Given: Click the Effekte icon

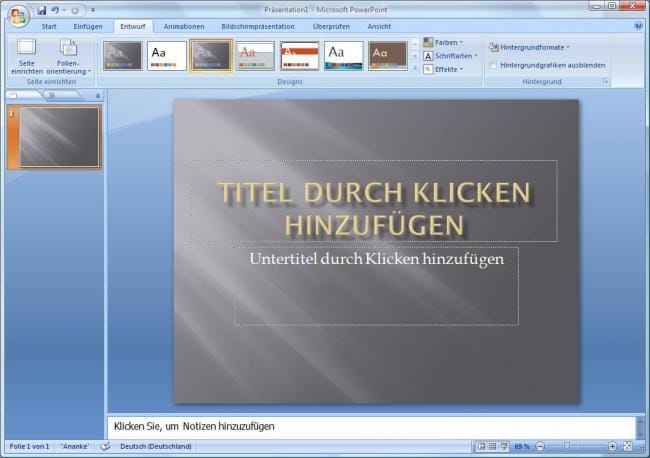Looking at the screenshot, I should 428,69.
